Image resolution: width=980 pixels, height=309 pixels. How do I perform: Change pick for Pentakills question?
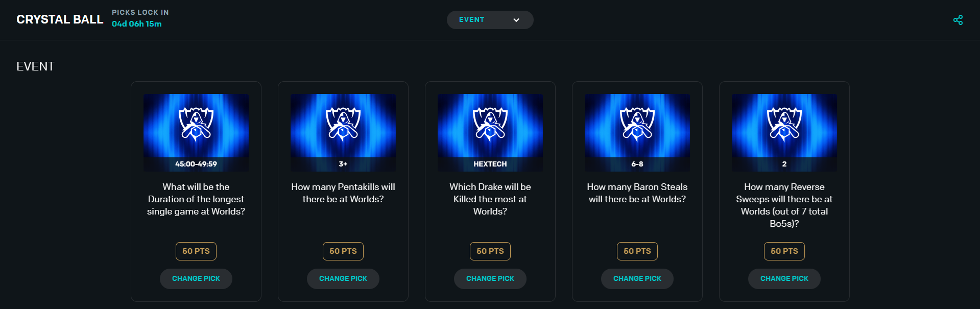[343, 278]
